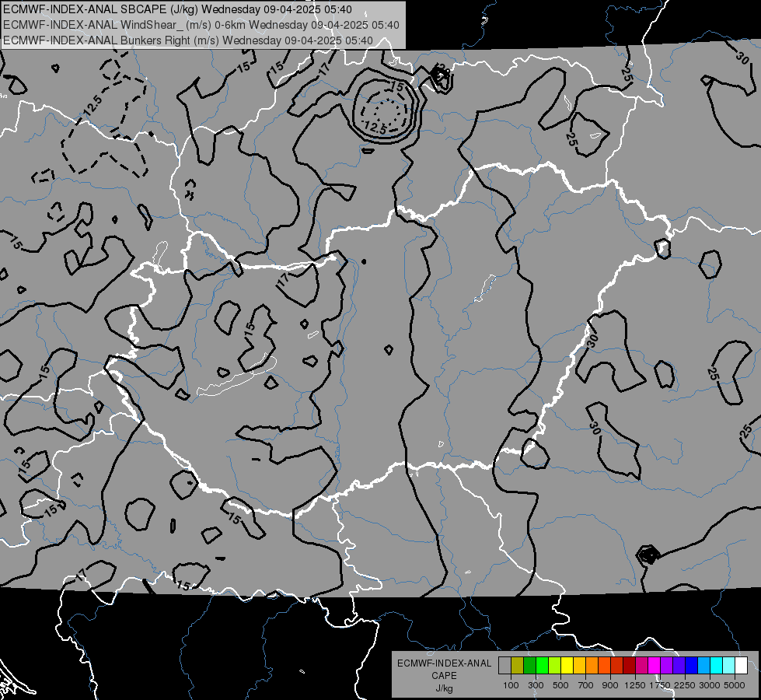Click the dark red legend swatch
Viewport: 761px width, 700px height.
click(630, 666)
